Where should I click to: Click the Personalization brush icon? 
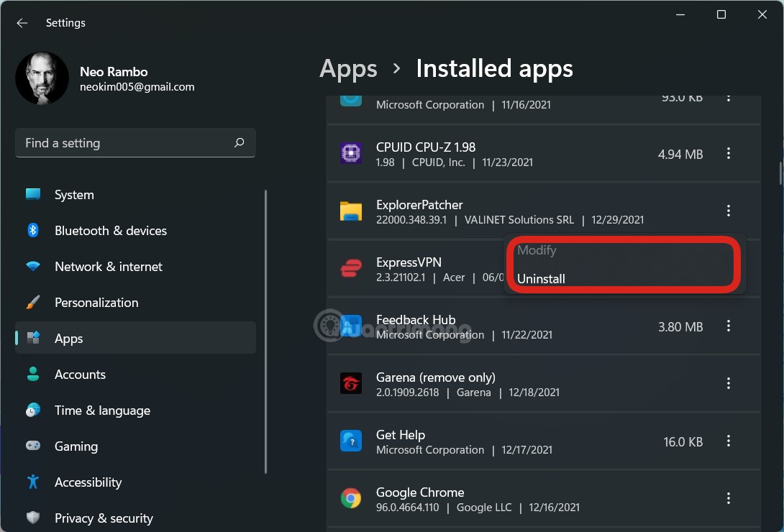33,302
